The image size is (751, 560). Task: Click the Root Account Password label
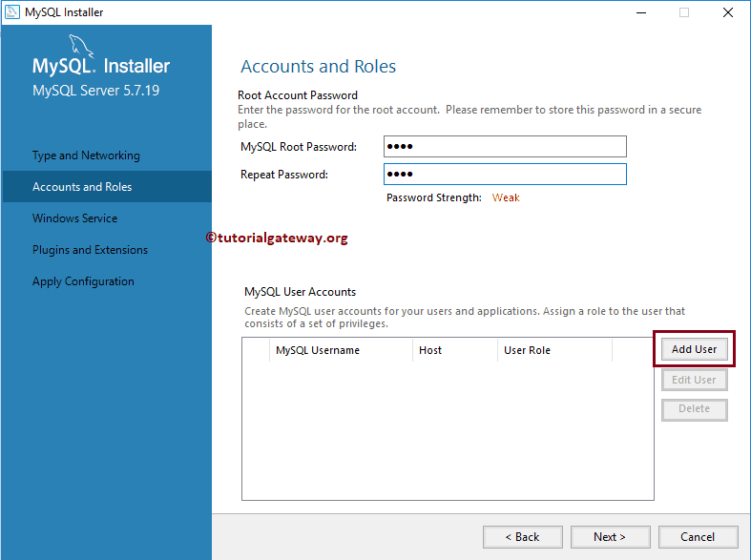(x=298, y=95)
